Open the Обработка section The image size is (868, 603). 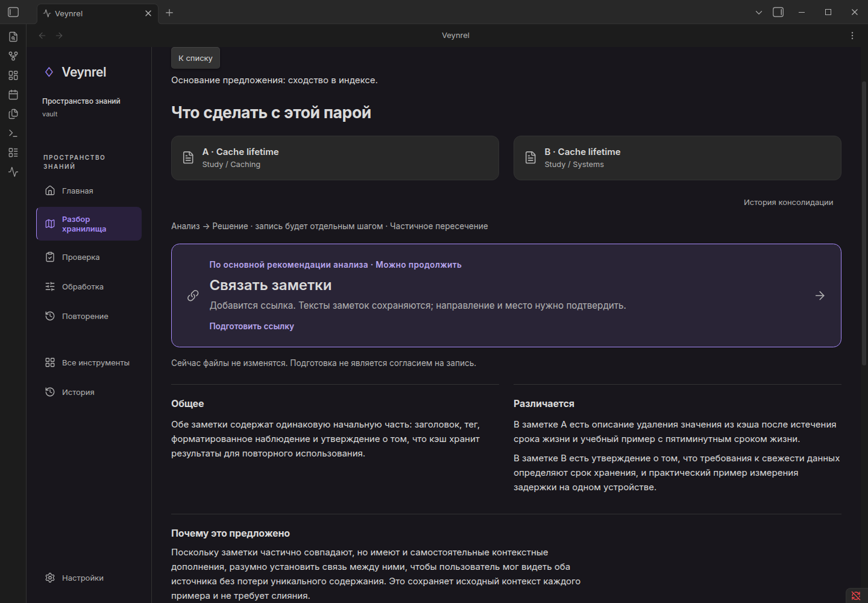click(89, 286)
